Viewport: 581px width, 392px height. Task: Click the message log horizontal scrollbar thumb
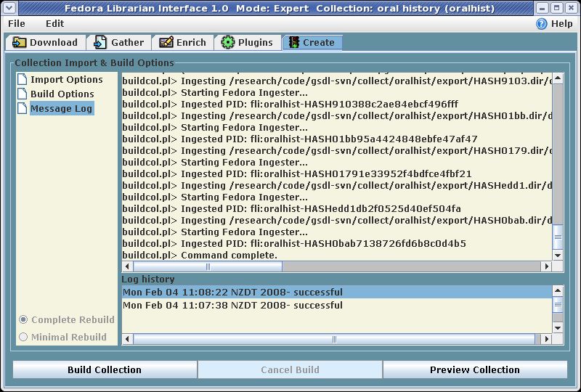pyautogui.click(x=208, y=266)
